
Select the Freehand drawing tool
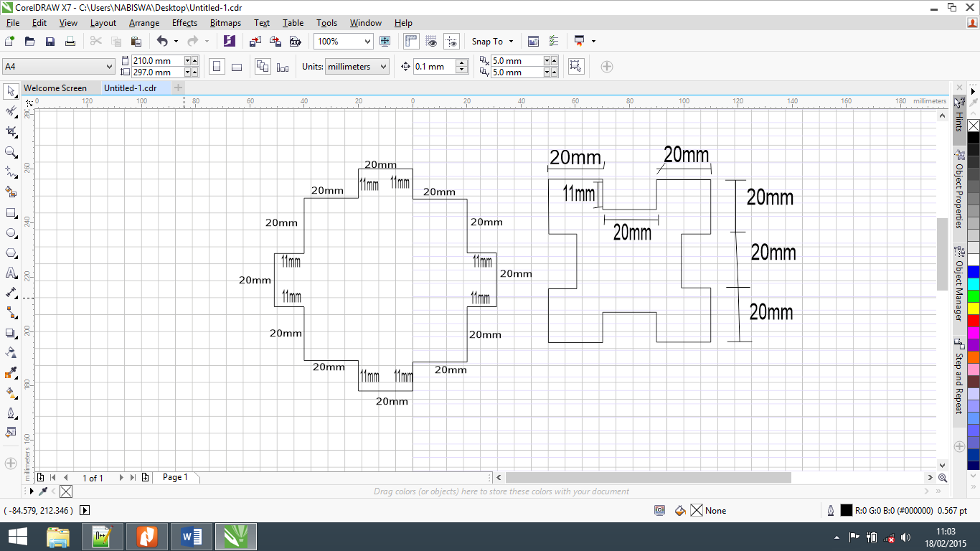pyautogui.click(x=11, y=172)
